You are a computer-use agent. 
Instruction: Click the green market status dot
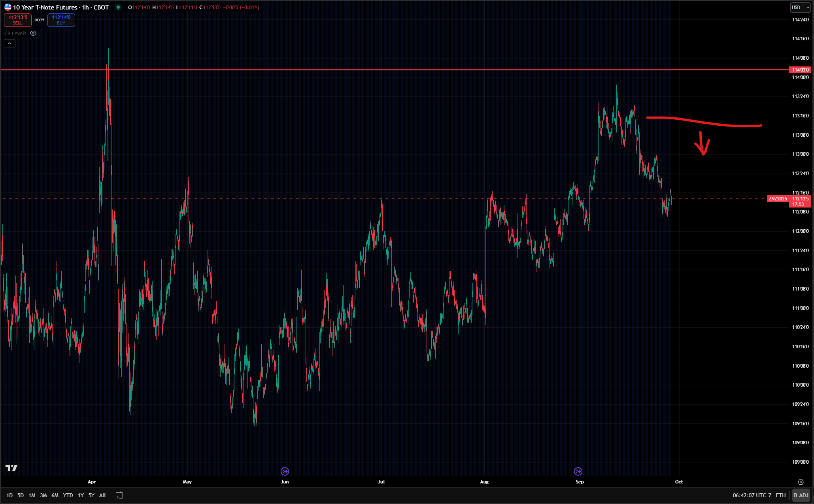pos(118,7)
